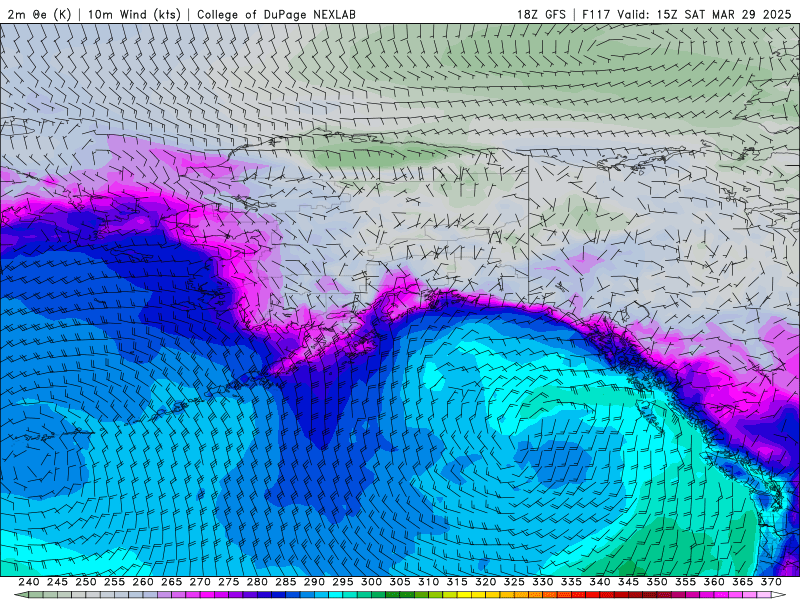Click the 300 value on the color scale

[371, 582]
